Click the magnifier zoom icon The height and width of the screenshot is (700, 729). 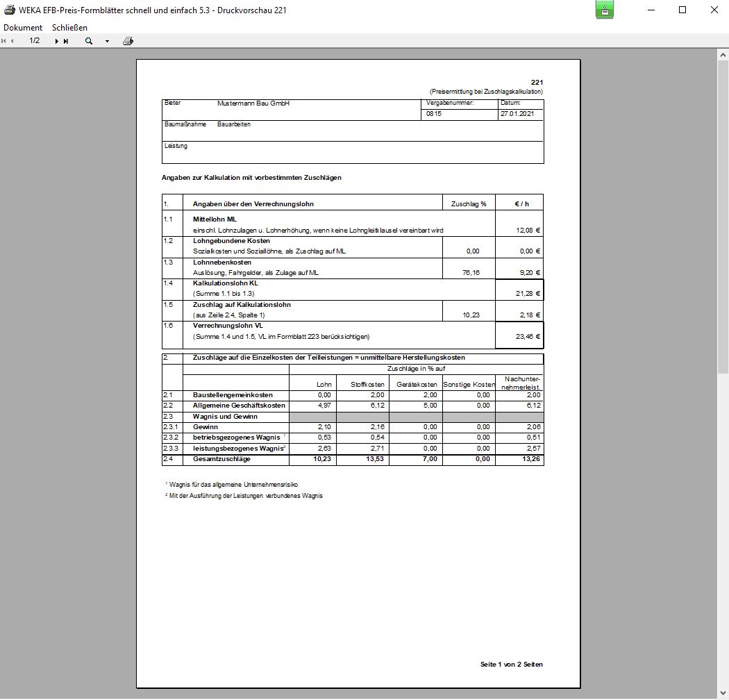[89, 41]
